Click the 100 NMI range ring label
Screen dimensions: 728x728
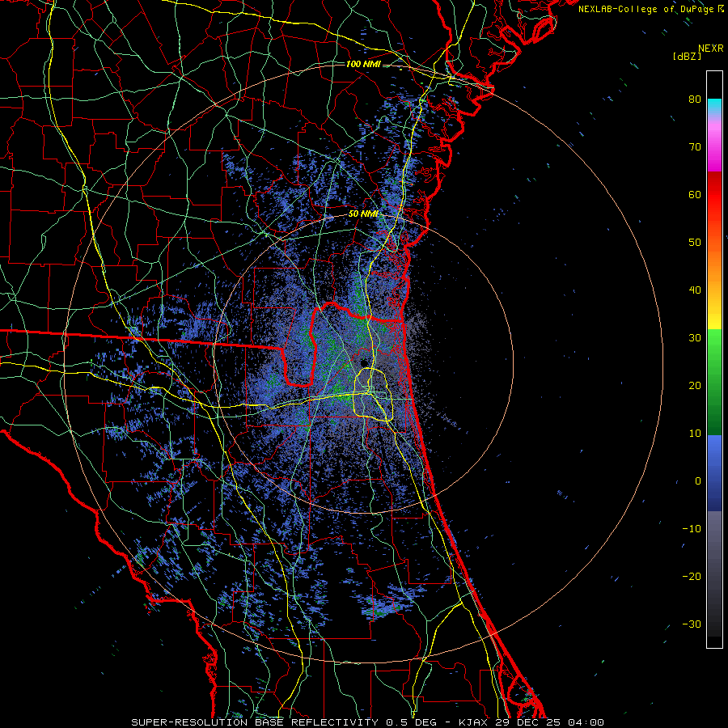[x=363, y=64]
